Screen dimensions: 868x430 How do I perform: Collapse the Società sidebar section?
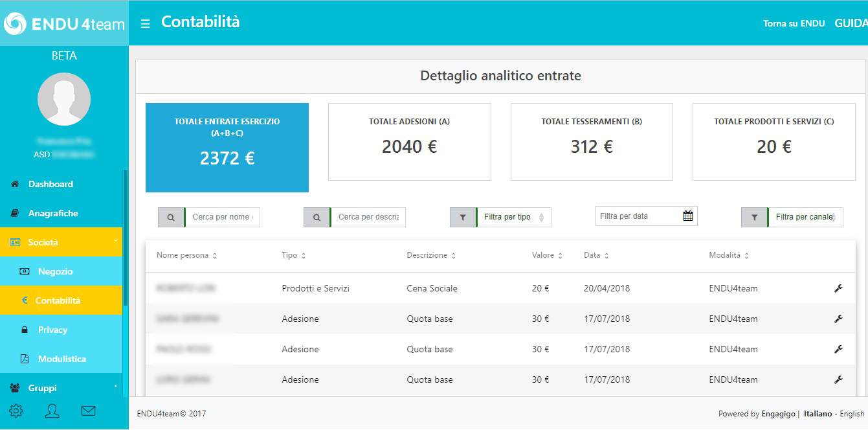(x=61, y=242)
